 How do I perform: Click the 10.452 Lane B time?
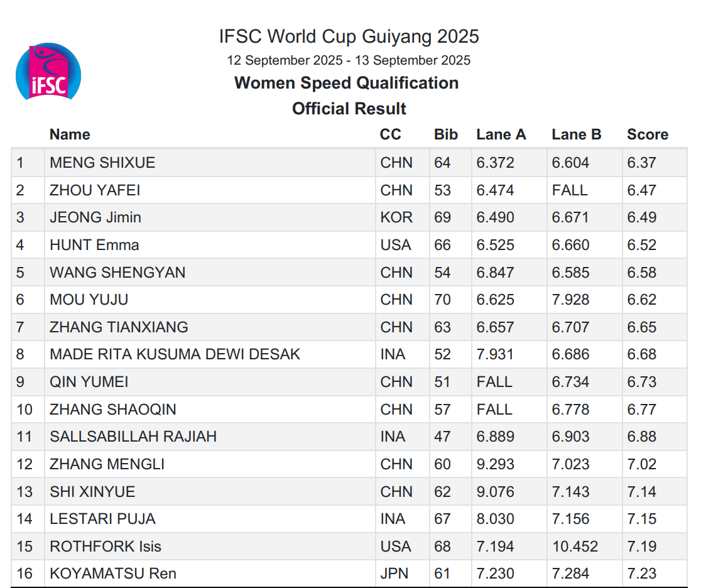click(x=575, y=546)
